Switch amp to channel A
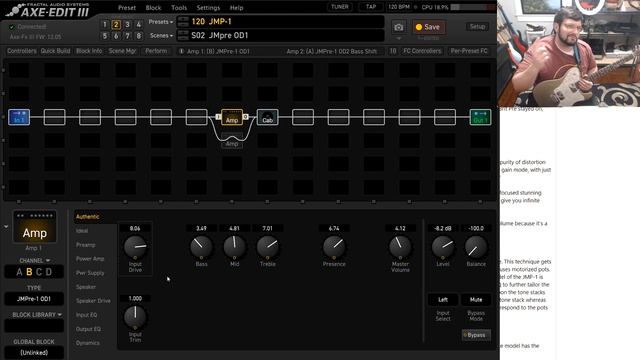This screenshot has height=360, width=640. pos(19,272)
